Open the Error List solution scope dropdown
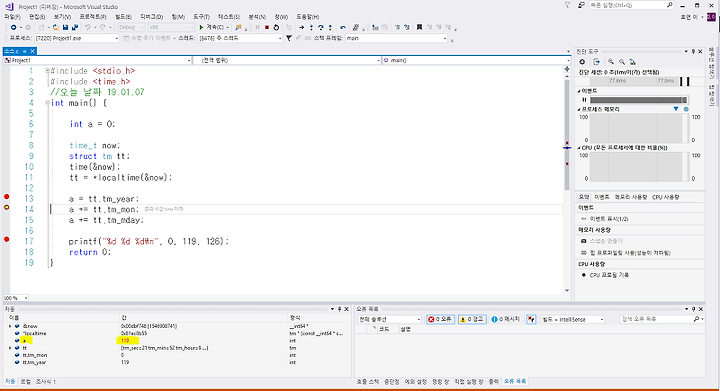 (389, 319)
